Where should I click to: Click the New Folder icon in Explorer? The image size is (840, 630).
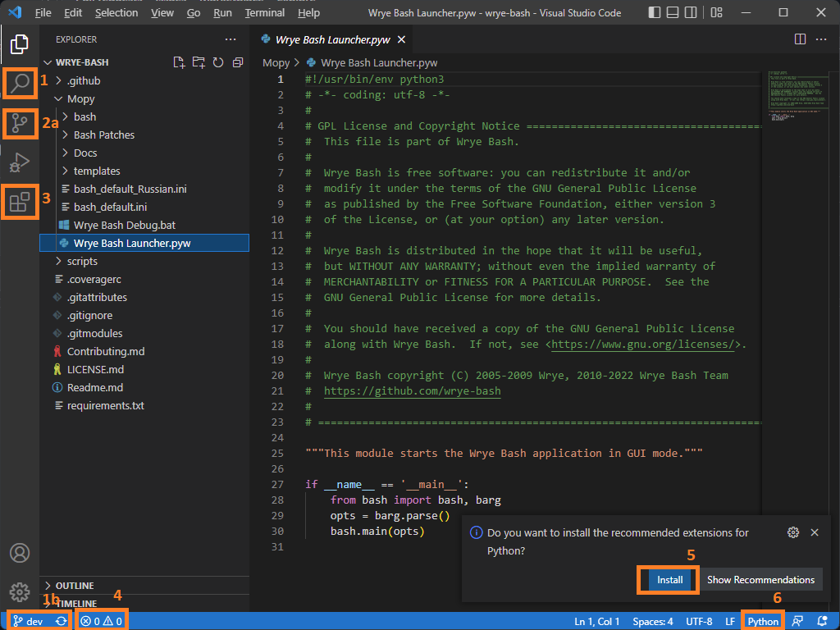pos(199,62)
